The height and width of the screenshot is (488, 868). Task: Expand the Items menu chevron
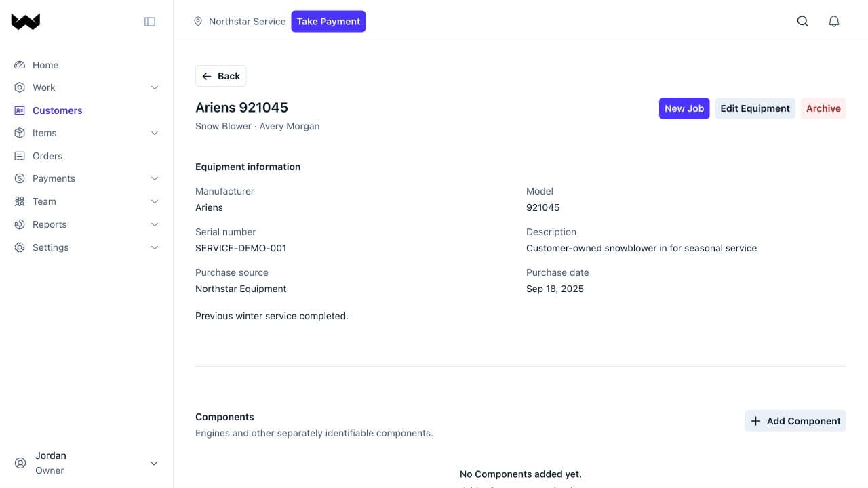pyautogui.click(x=154, y=133)
